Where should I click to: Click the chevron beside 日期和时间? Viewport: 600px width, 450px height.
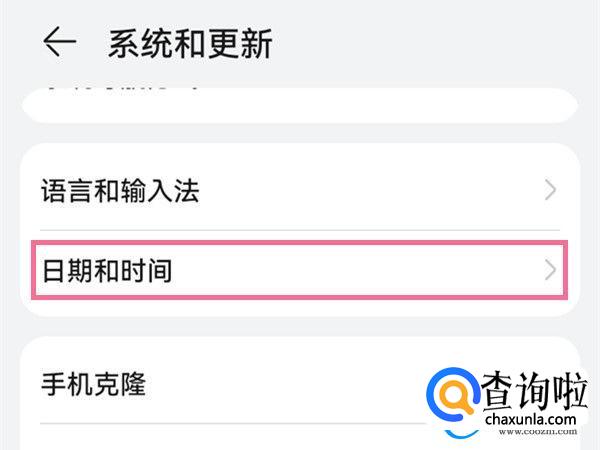(x=550, y=270)
